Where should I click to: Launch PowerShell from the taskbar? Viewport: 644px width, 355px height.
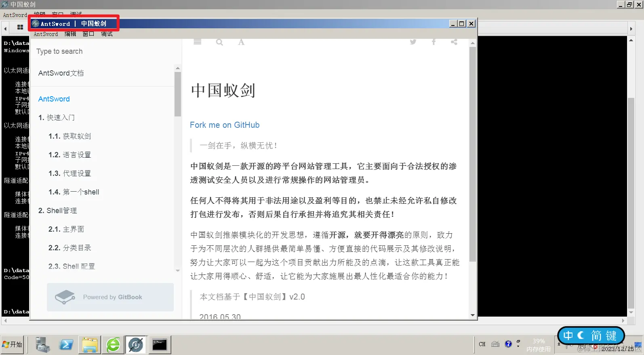(66, 345)
